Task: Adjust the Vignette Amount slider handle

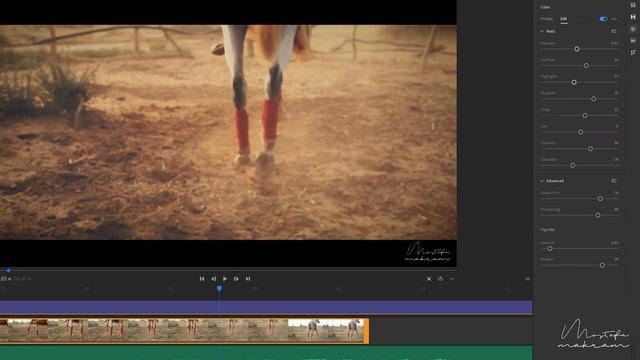Action: 550,249
